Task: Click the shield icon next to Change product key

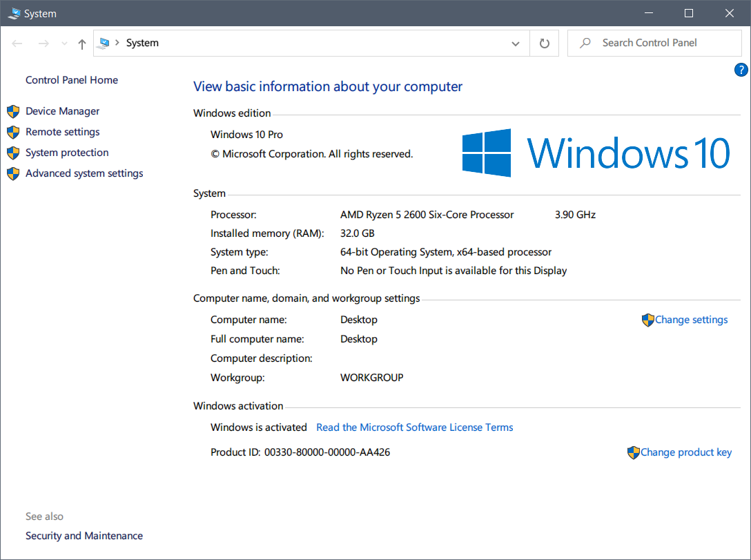Action: 633,453
